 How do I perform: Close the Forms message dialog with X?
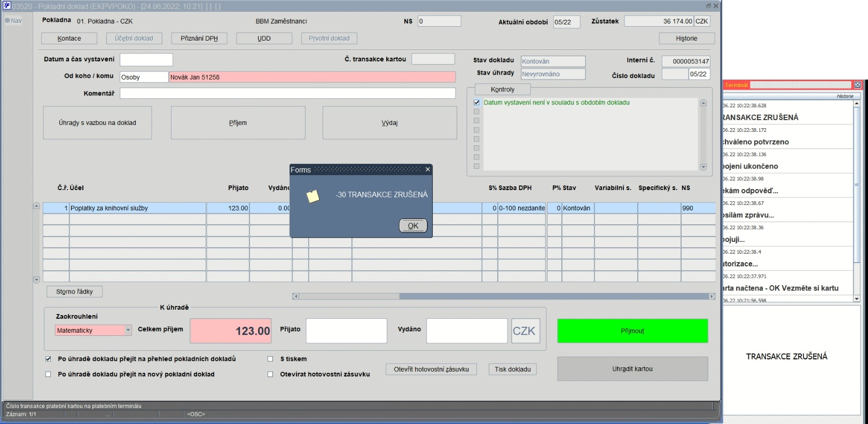[x=427, y=169]
